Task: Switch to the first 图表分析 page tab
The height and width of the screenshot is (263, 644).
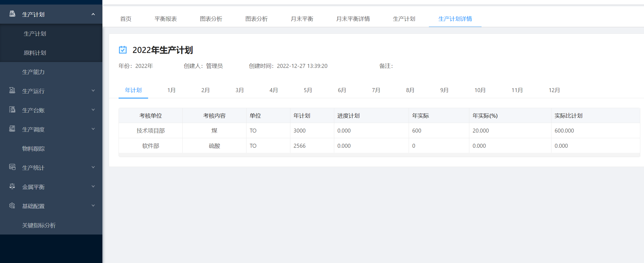Action: coord(211,19)
